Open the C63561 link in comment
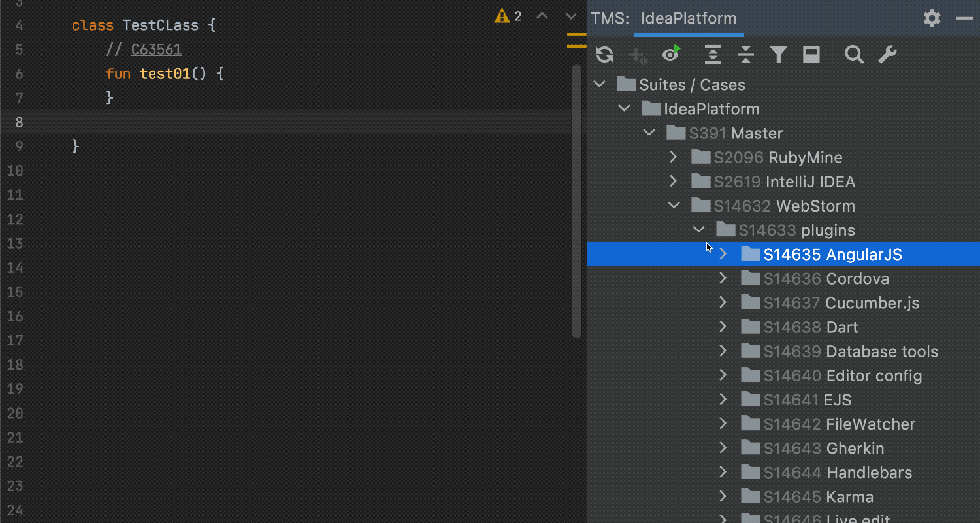 point(156,50)
